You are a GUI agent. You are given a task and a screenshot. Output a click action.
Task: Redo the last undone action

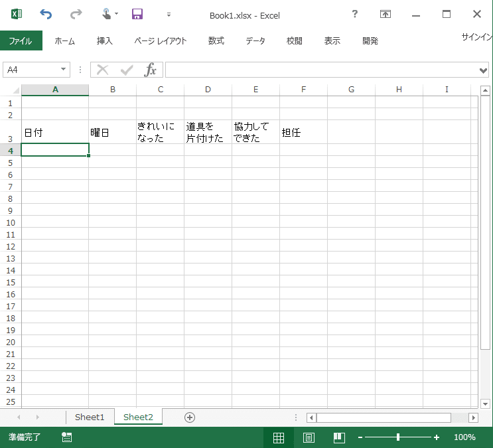click(76, 14)
